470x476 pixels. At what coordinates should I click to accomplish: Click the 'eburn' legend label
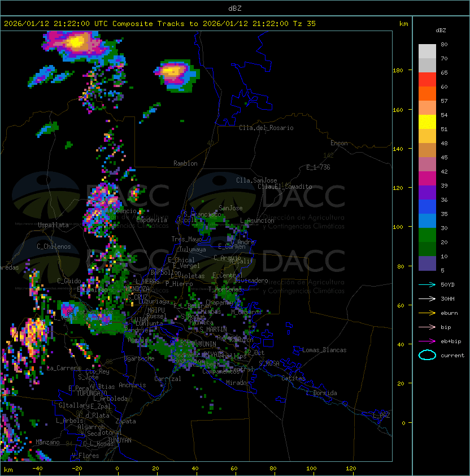point(449,313)
